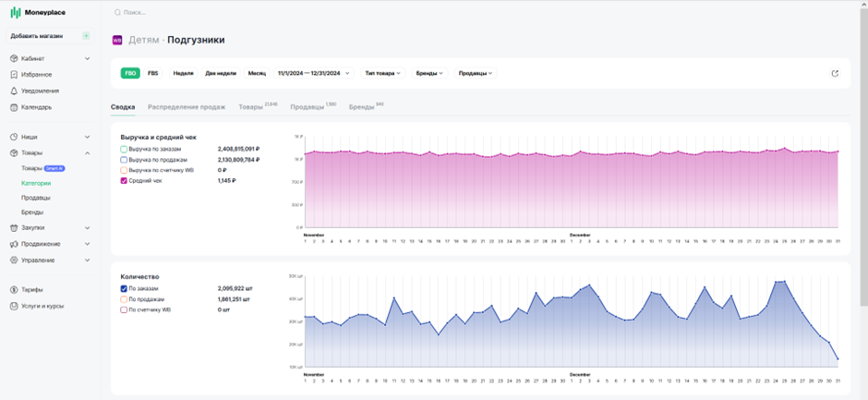This screenshot has height=400, width=868.
Task: Click the 1,861,251 шт sales quantity value
Action: pyautogui.click(x=235, y=299)
